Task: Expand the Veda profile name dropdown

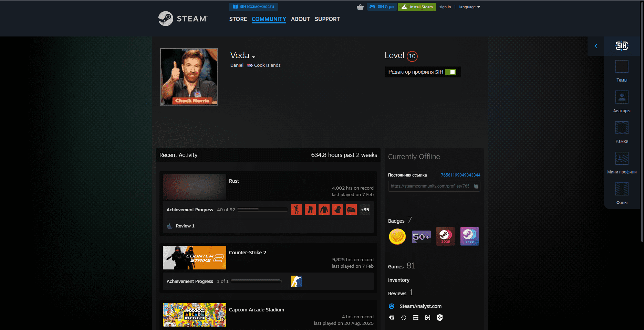Action: (x=254, y=57)
